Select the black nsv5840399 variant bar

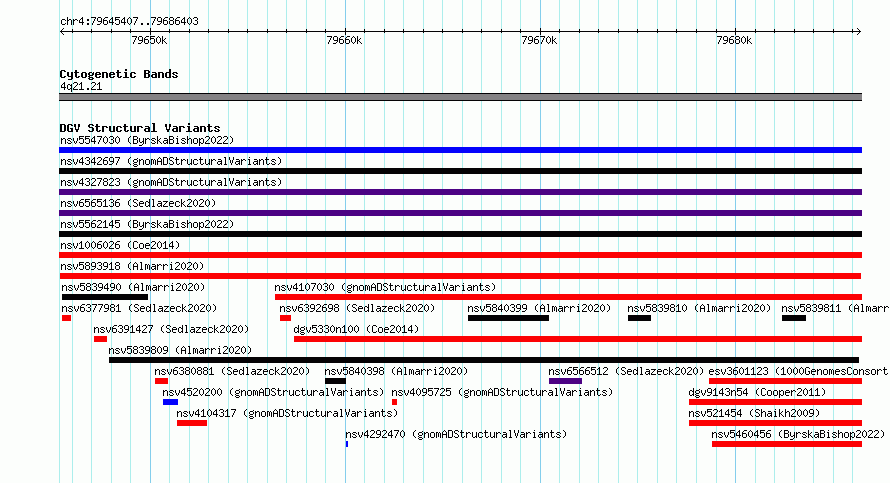(x=509, y=318)
